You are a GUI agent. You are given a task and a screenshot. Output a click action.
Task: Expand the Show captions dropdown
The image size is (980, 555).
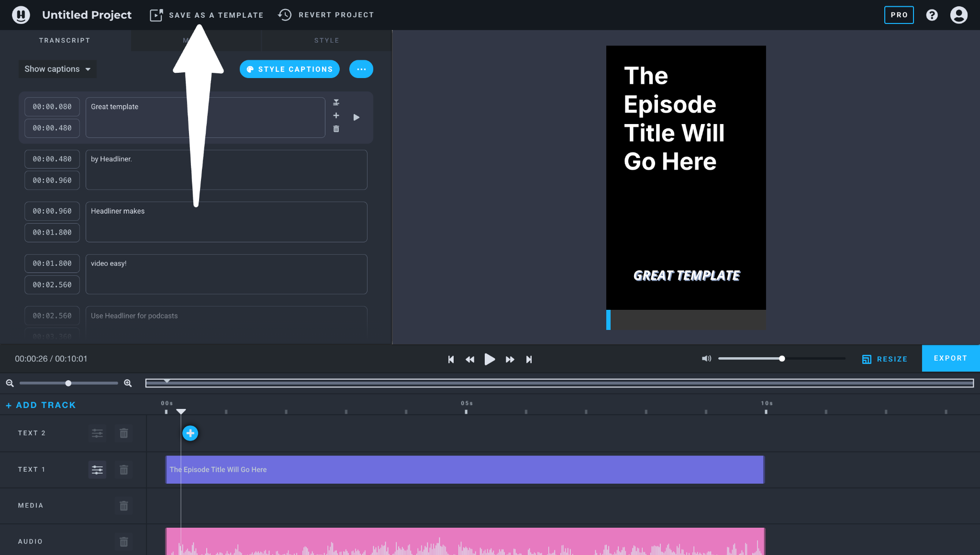(x=57, y=69)
